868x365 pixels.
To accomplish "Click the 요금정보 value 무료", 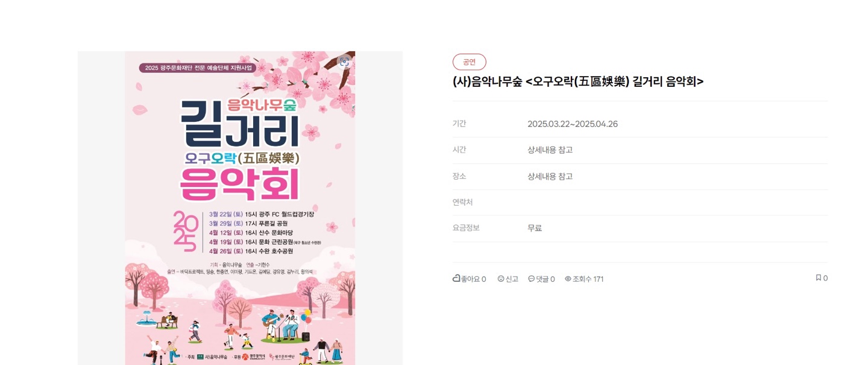I will point(535,228).
